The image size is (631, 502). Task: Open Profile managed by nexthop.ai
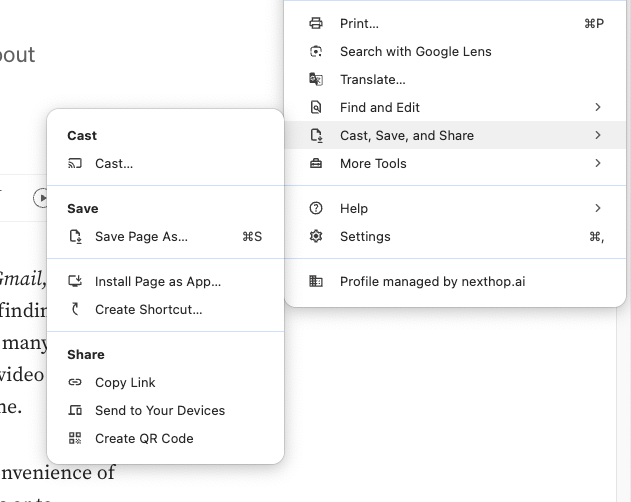(x=432, y=282)
